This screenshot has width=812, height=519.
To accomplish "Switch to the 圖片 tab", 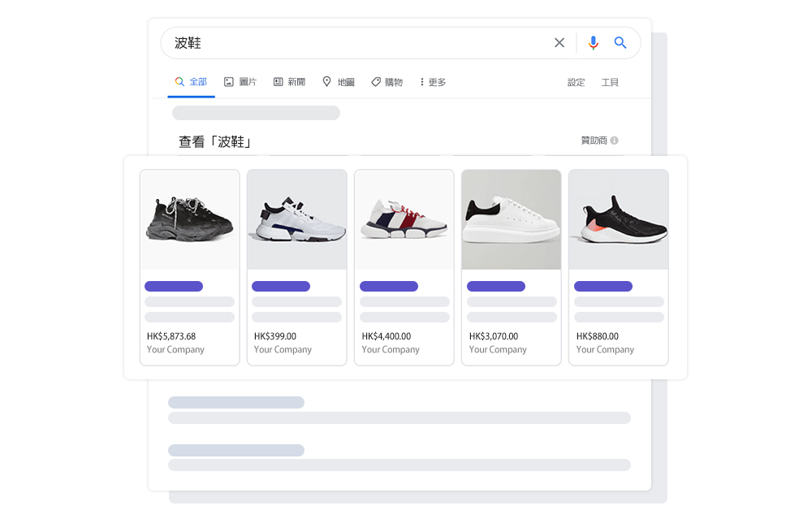I will pyautogui.click(x=240, y=82).
